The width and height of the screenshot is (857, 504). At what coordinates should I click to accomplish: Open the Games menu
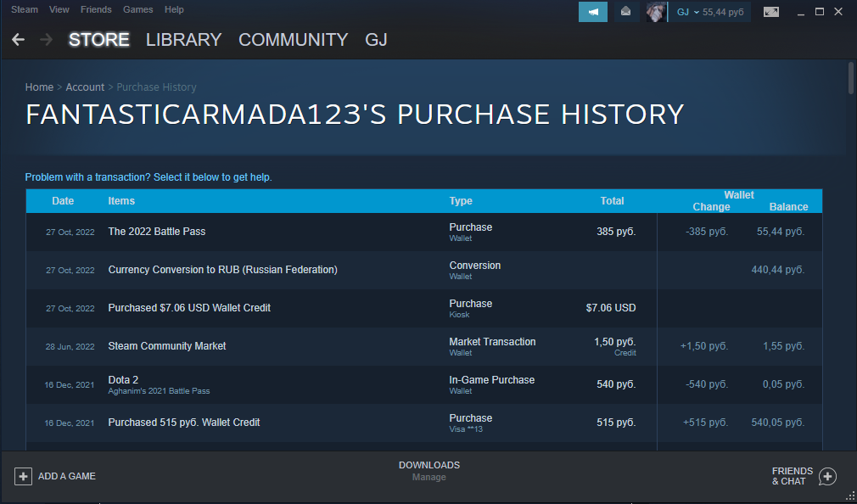coord(137,9)
